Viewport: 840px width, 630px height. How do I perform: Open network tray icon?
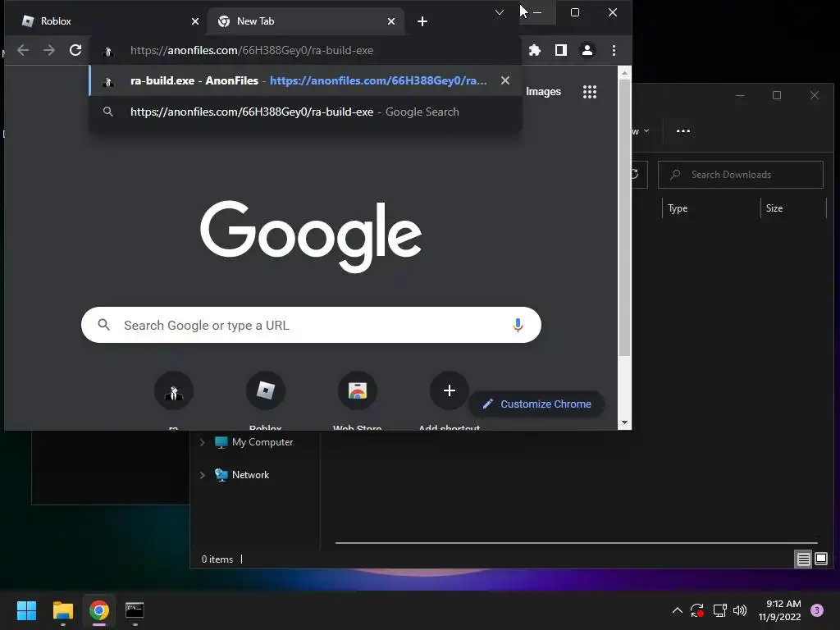719,610
